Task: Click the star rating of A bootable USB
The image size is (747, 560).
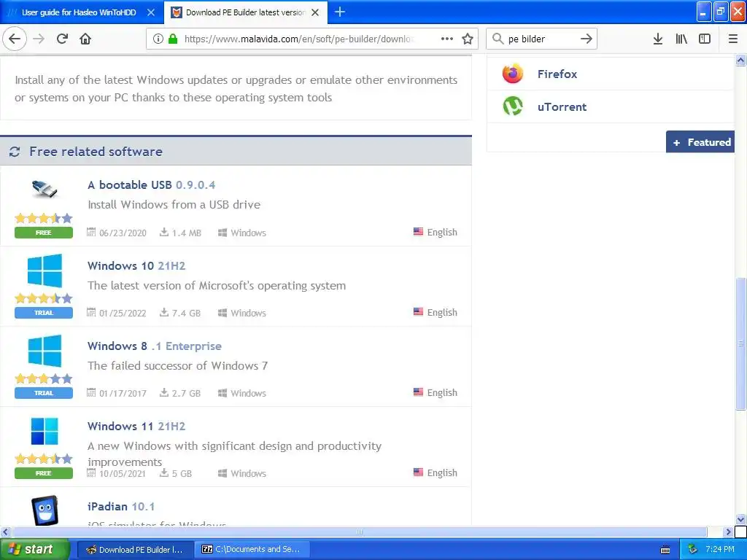Action: [43, 219]
